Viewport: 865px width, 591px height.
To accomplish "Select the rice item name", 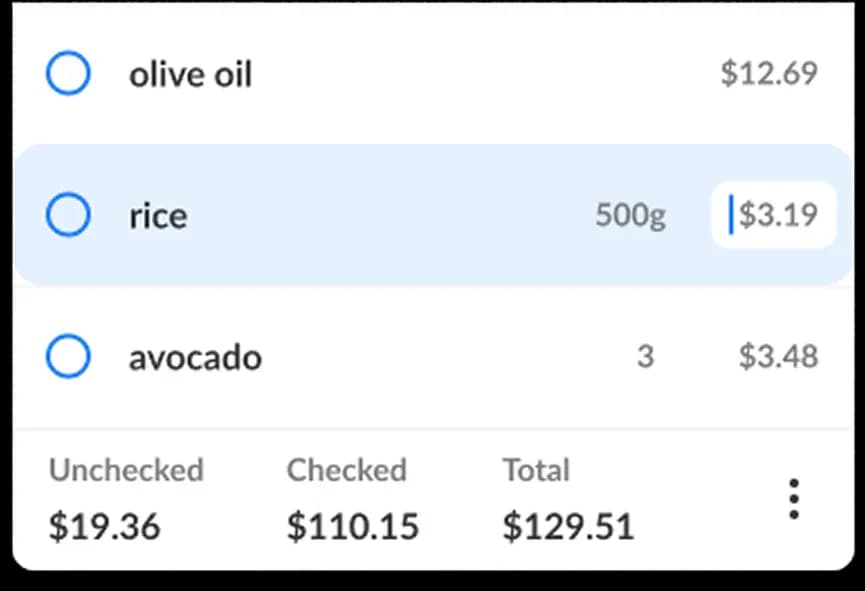I will [157, 214].
